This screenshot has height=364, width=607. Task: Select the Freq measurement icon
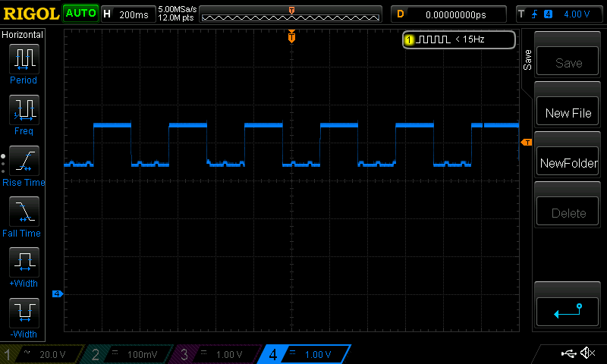24,109
